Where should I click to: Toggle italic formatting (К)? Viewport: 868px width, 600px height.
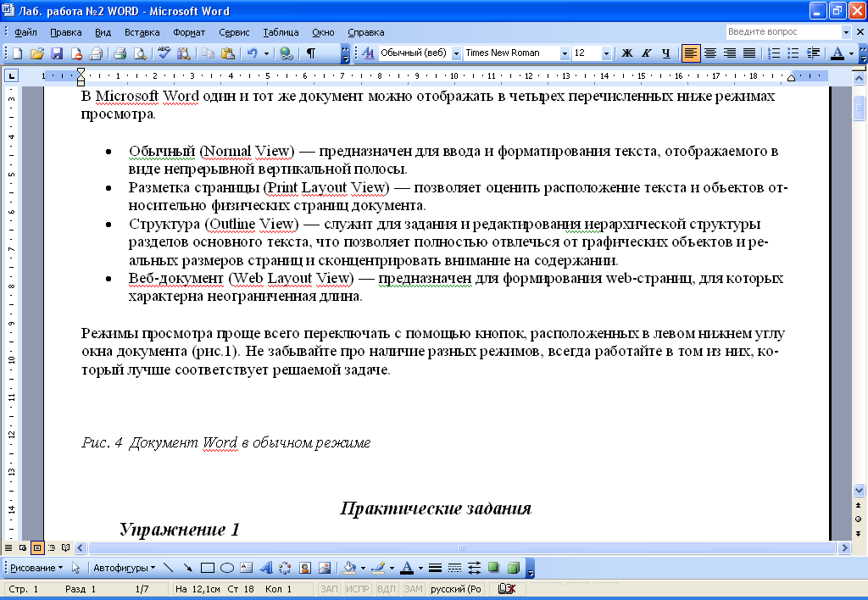point(646,53)
